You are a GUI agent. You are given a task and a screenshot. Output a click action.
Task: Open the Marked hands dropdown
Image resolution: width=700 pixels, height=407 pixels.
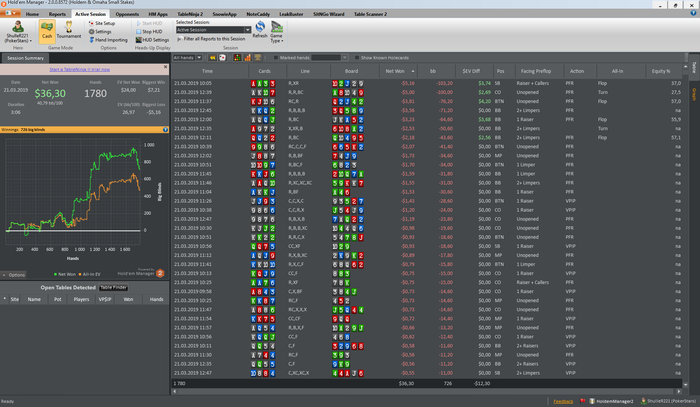pyautogui.click(x=345, y=58)
